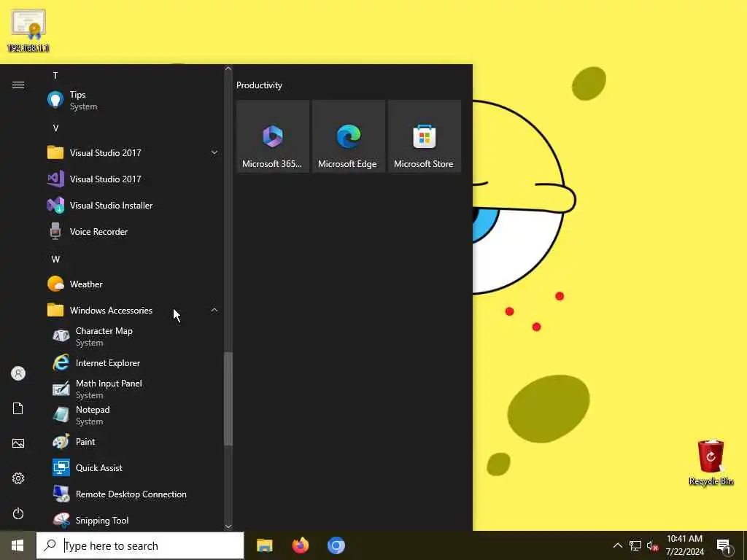Click the letter V section header
The height and width of the screenshot is (560, 747).
55,128
